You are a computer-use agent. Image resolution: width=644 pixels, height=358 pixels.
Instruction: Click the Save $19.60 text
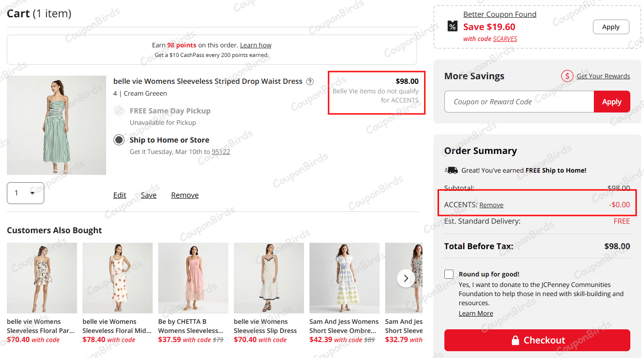(489, 27)
